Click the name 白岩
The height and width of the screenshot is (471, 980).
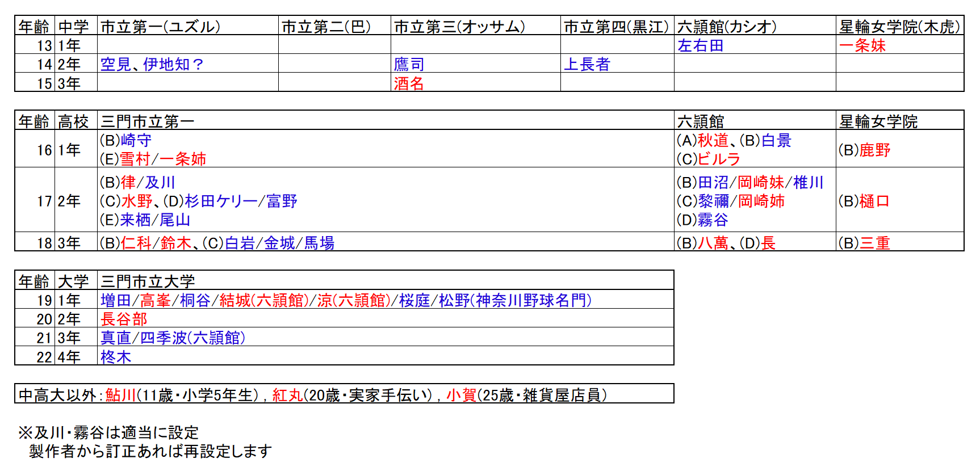click(240, 243)
